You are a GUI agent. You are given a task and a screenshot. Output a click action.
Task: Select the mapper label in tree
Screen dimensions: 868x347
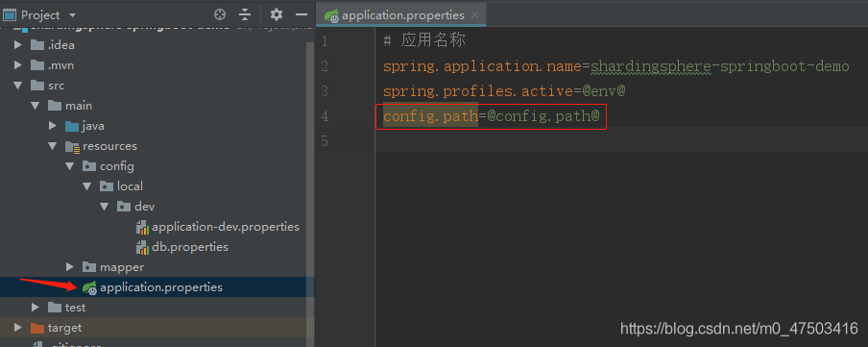tap(122, 267)
